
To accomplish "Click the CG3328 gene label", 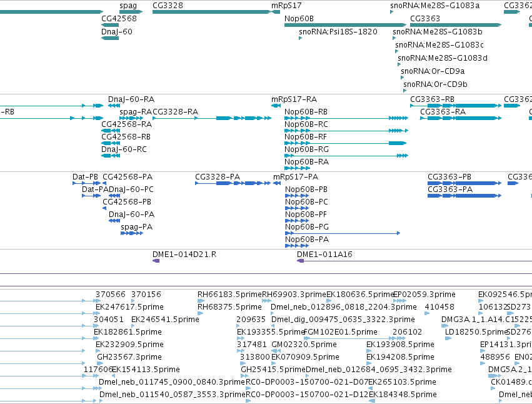I will (168, 6).
